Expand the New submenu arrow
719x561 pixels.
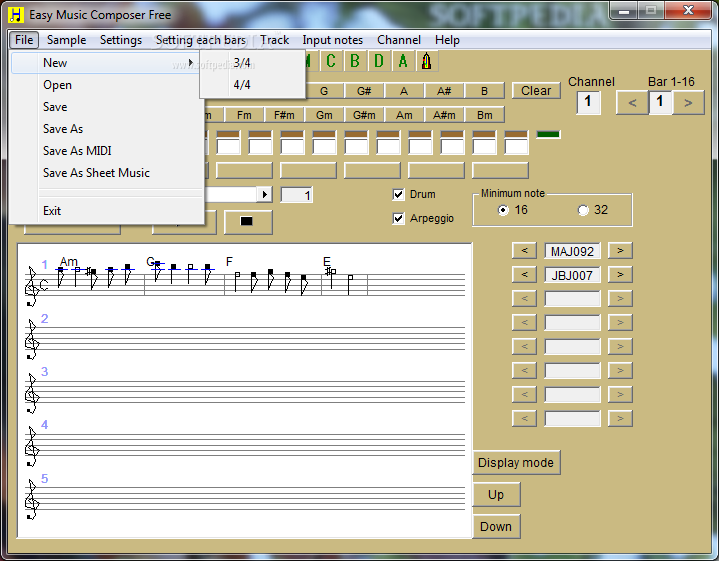coord(190,62)
